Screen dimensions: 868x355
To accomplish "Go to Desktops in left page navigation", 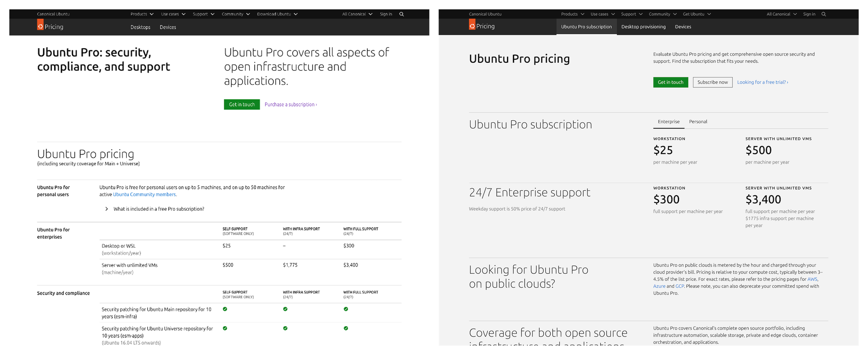I will [x=140, y=27].
